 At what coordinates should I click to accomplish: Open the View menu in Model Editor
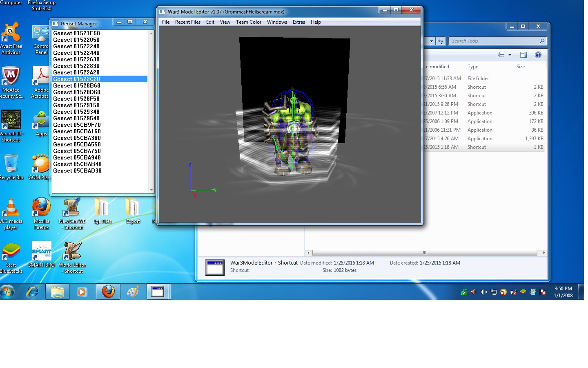tap(225, 22)
